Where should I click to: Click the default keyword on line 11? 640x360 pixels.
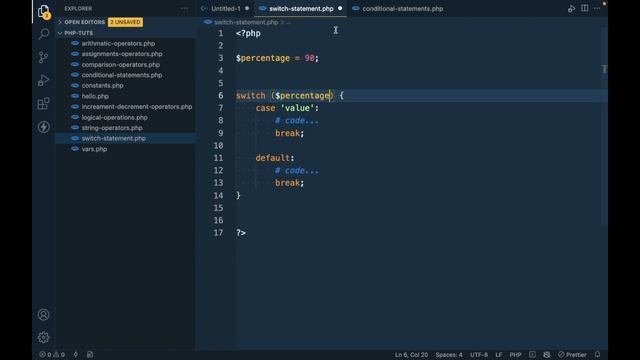point(273,158)
